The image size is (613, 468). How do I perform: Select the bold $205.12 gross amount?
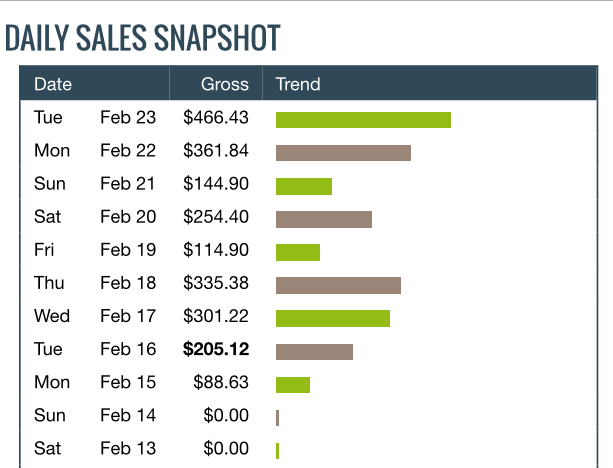coord(216,349)
